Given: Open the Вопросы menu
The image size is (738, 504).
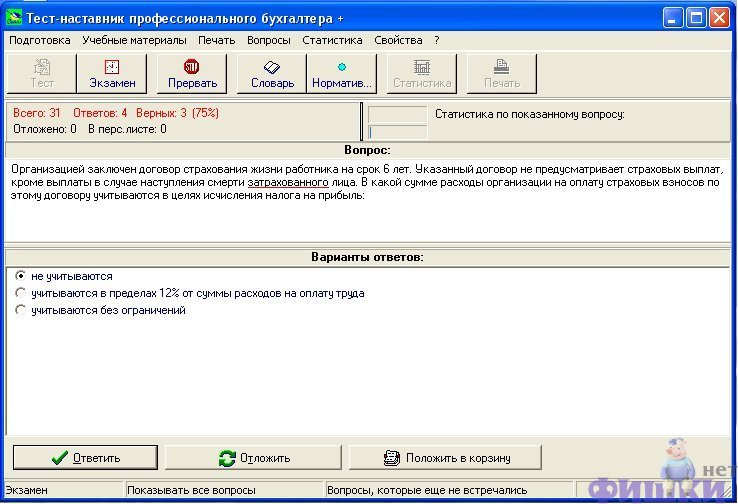Looking at the screenshot, I should pyautogui.click(x=269, y=40).
